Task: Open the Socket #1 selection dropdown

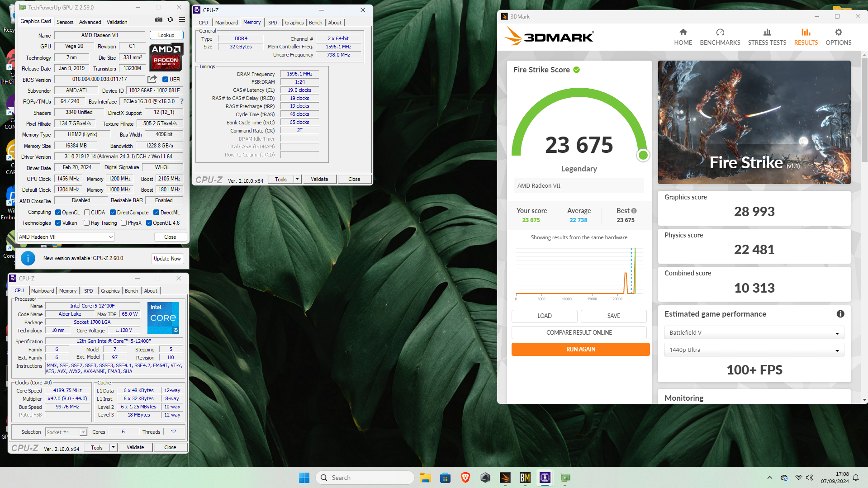Action: click(x=66, y=432)
